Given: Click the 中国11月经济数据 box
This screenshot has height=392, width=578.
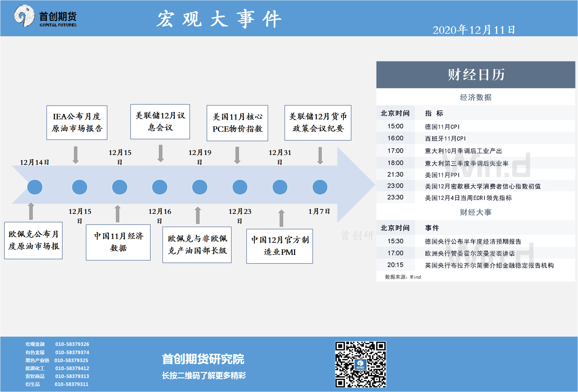Looking at the screenshot, I should (118, 242).
